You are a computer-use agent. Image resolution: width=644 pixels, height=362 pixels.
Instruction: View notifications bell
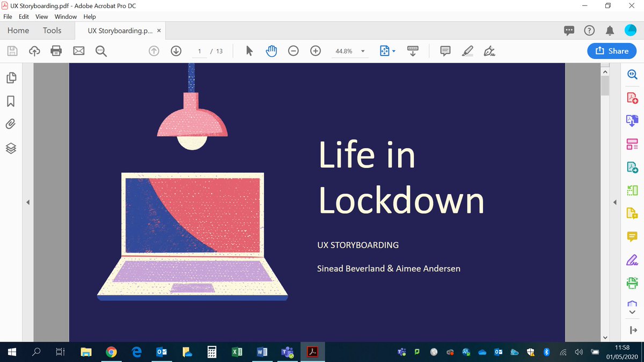coord(610,31)
